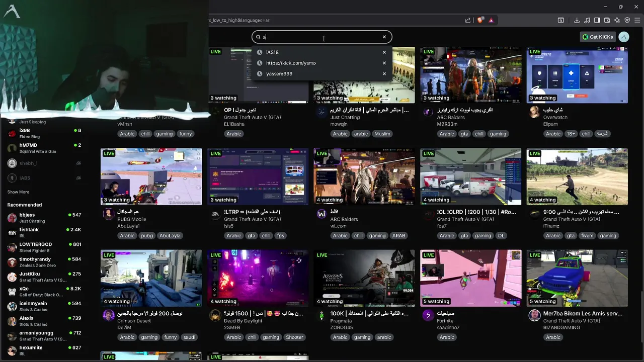644x362 pixels.
Task: Open the browser downloads icon
Action: (x=577, y=20)
